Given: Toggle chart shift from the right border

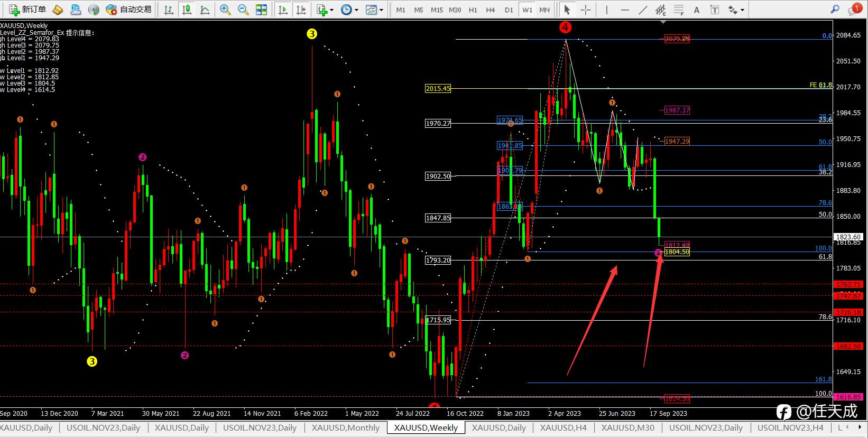Looking at the screenshot, I should (301, 10).
